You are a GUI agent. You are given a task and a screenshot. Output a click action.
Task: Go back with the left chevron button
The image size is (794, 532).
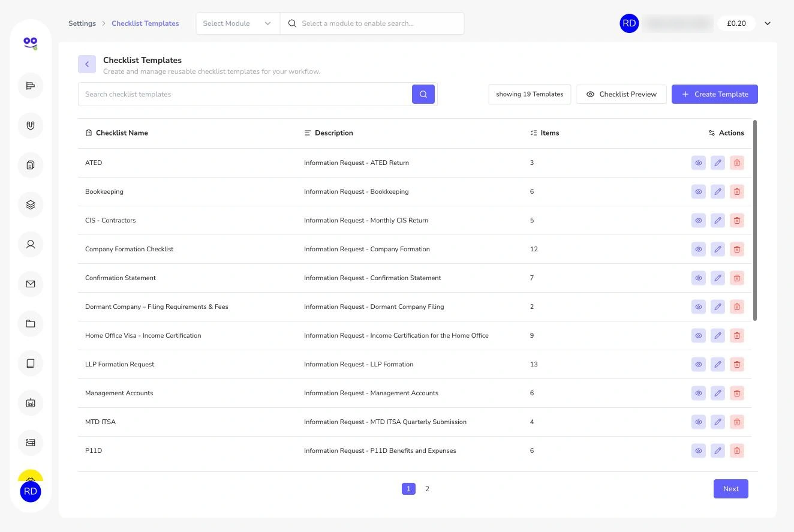coord(87,64)
